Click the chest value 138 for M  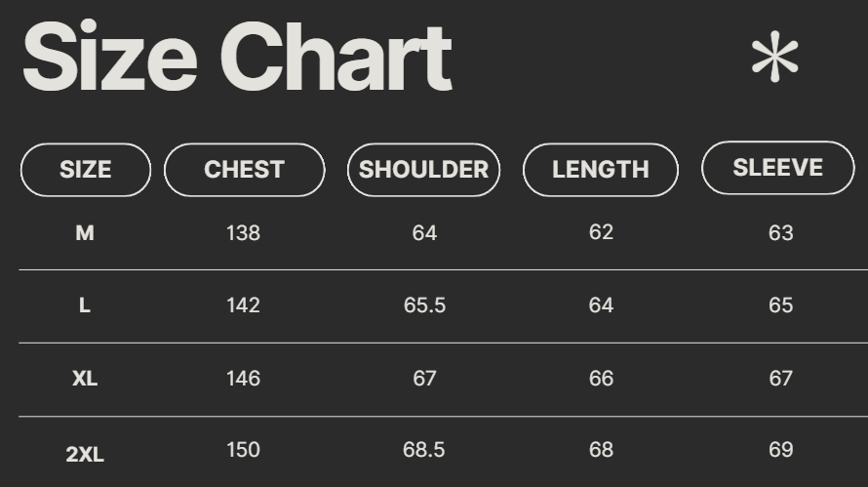click(243, 233)
